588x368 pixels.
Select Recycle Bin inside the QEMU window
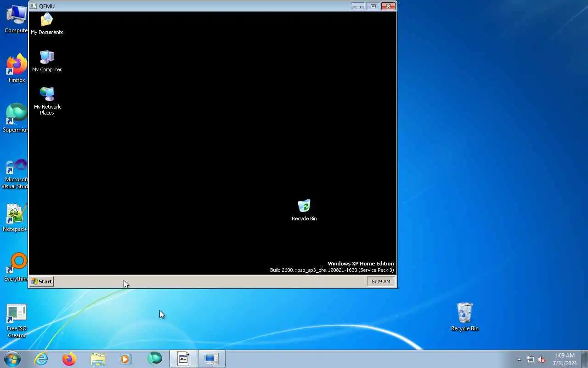(304, 210)
